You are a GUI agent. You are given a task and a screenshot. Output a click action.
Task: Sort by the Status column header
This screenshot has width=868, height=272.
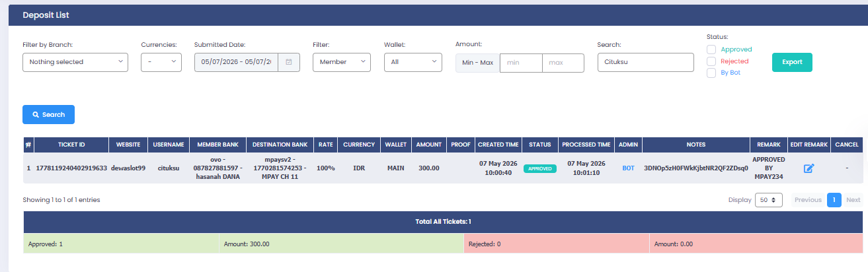tap(539, 145)
